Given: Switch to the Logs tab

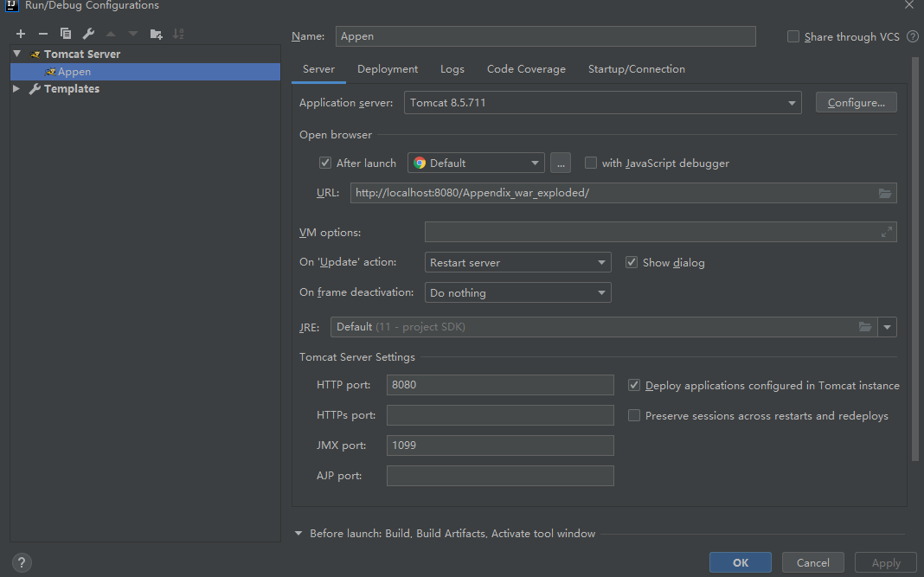Looking at the screenshot, I should coord(452,69).
